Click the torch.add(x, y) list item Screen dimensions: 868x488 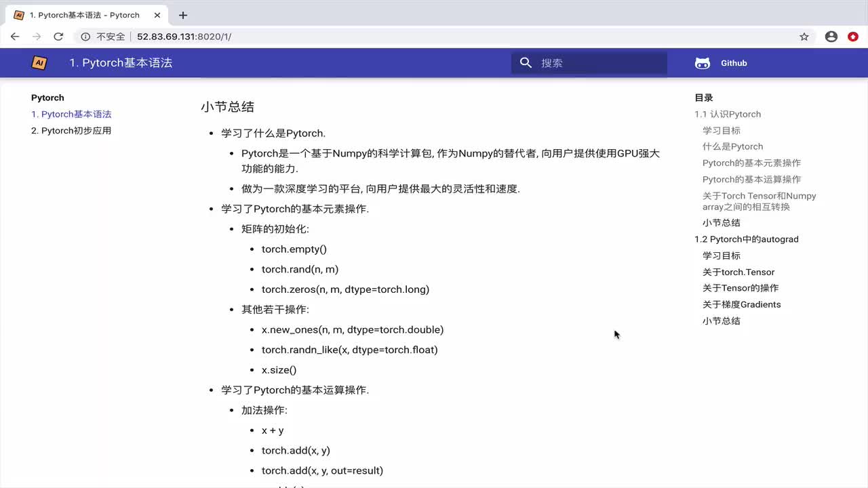pos(296,451)
